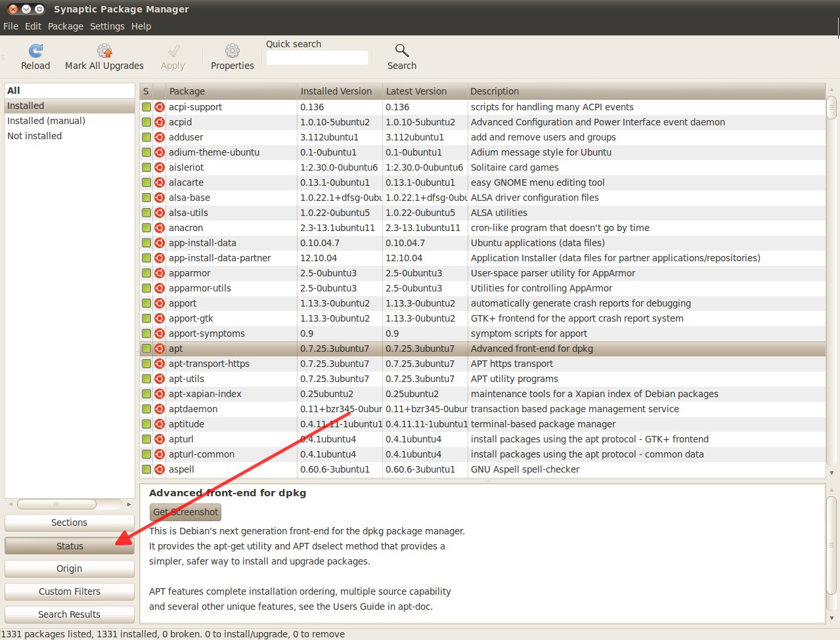This screenshot has height=640, width=840.
Task: Click the Ubuntu support icon for alsa-utils
Action: point(159,213)
